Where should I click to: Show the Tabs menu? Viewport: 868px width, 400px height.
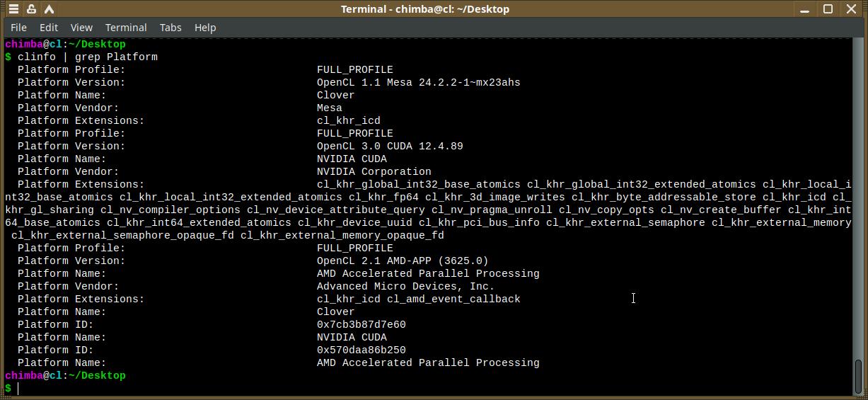(x=170, y=28)
